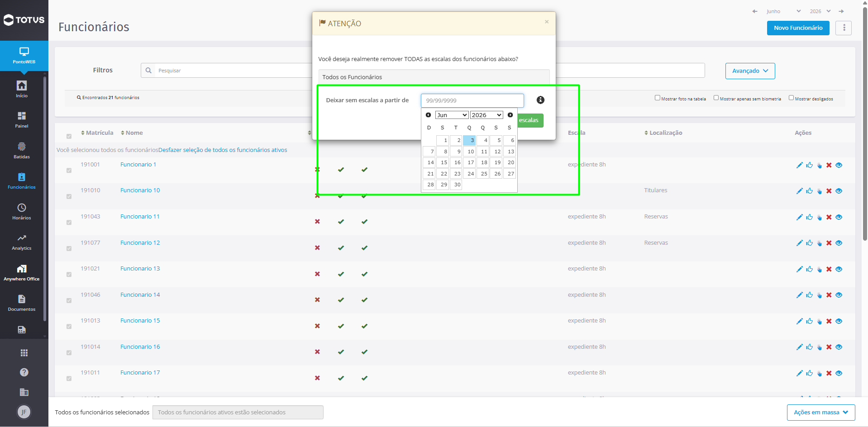
Task: Open Funcionario 1 name link
Action: pos(138,164)
